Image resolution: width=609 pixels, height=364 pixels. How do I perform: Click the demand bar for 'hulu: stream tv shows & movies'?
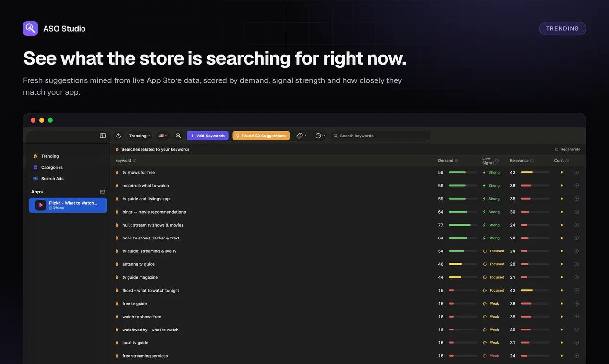[463, 225]
